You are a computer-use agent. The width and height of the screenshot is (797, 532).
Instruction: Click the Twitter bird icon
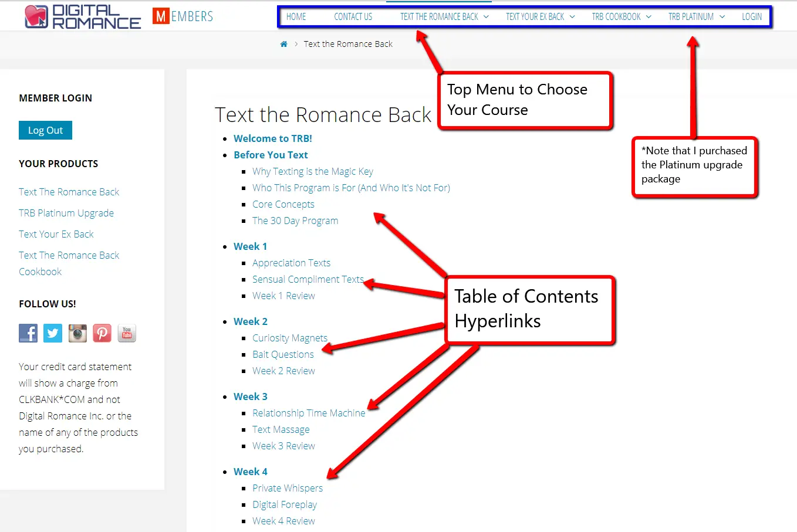click(52, 333)
